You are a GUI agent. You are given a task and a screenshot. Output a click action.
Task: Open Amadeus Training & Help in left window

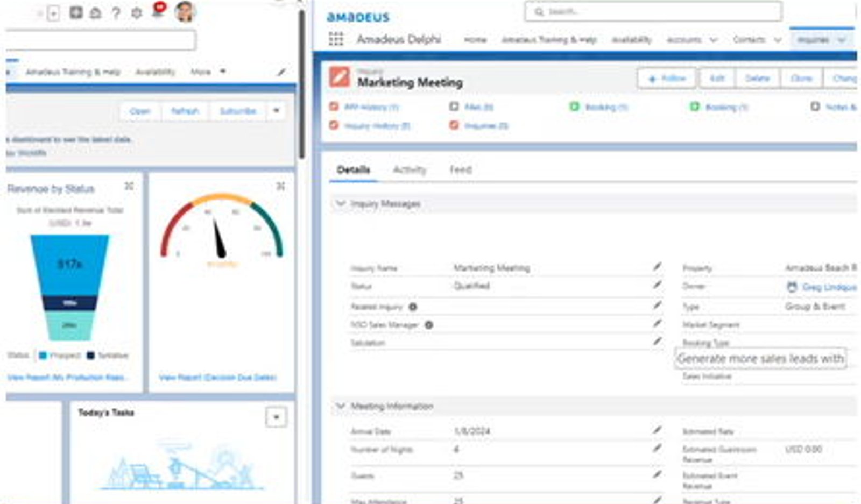[73, 72]
